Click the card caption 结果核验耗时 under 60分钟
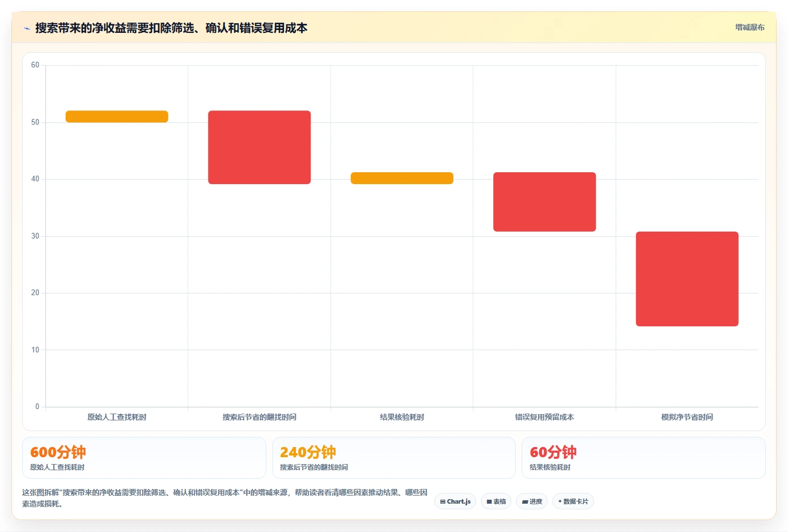Viewport: 788px width, 532px height. pyautogui.click(x=550, y=467)
